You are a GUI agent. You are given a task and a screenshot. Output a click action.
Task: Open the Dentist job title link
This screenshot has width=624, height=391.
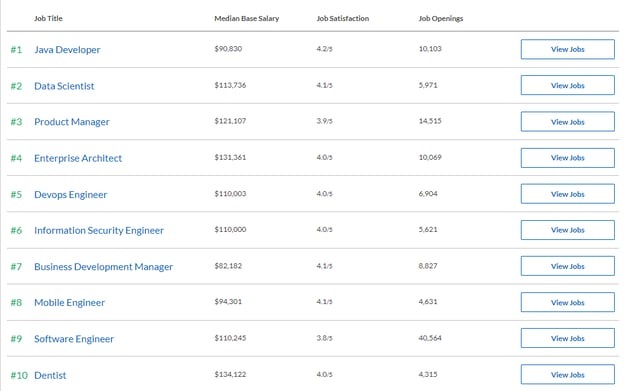[x=50, y=375]
